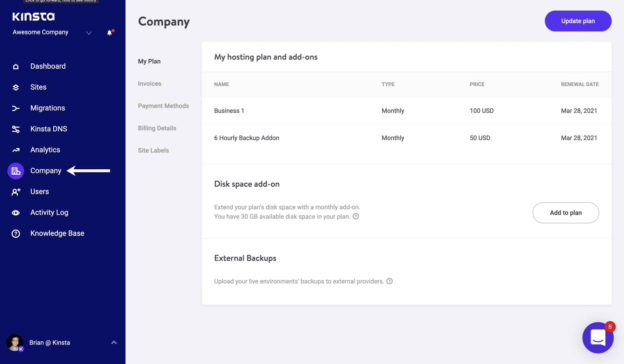
Task: Open Migrations page
Action: [48, 108]
